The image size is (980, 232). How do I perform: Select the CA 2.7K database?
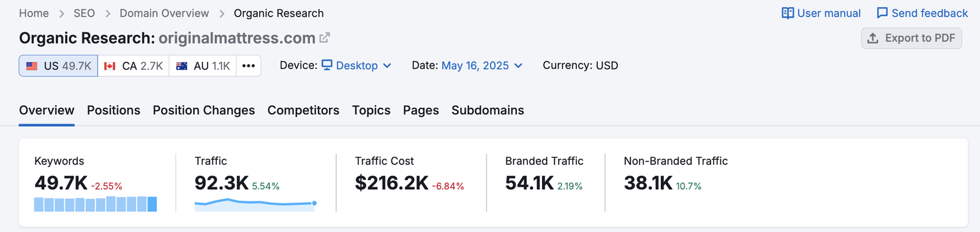tap(134, 66)
